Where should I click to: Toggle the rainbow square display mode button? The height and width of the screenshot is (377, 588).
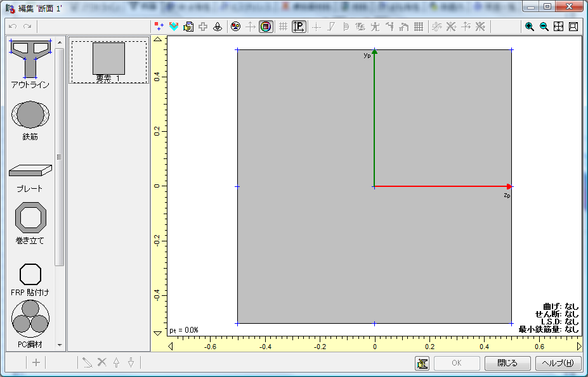tap(266, 27)
